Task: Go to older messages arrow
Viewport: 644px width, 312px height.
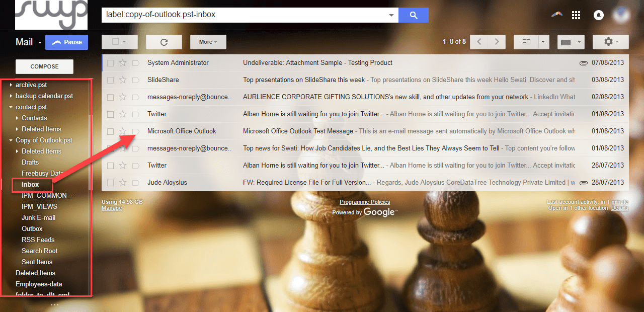Action: (x=497, y=42)
